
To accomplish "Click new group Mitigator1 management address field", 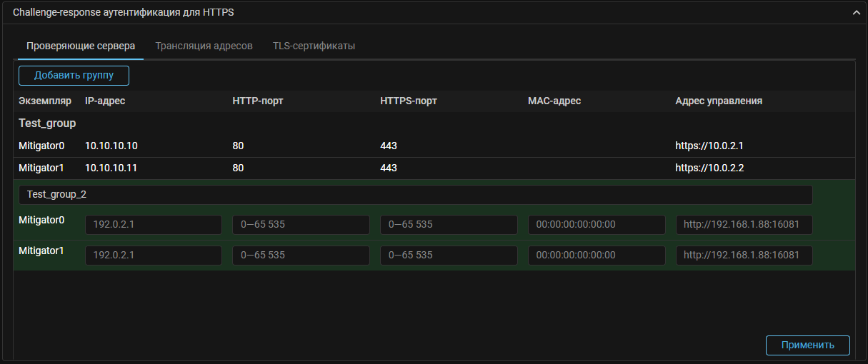I will [744, 256].
